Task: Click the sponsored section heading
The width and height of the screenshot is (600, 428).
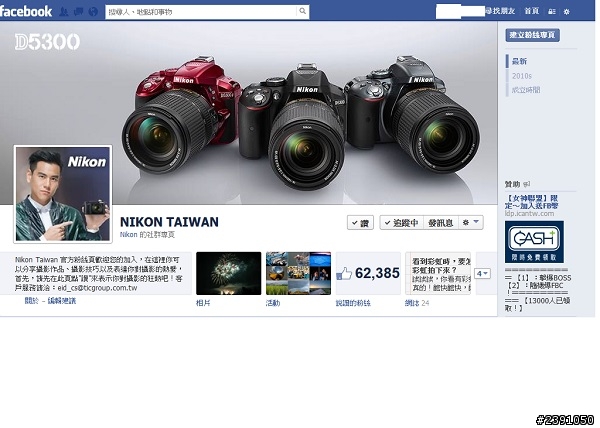Action: 512,184
